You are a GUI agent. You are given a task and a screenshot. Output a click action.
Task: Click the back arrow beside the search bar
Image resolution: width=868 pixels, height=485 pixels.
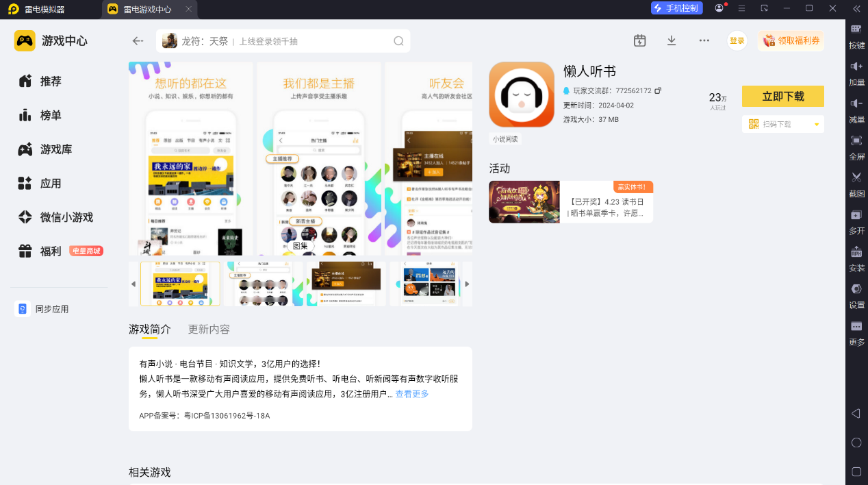[138, 41]
